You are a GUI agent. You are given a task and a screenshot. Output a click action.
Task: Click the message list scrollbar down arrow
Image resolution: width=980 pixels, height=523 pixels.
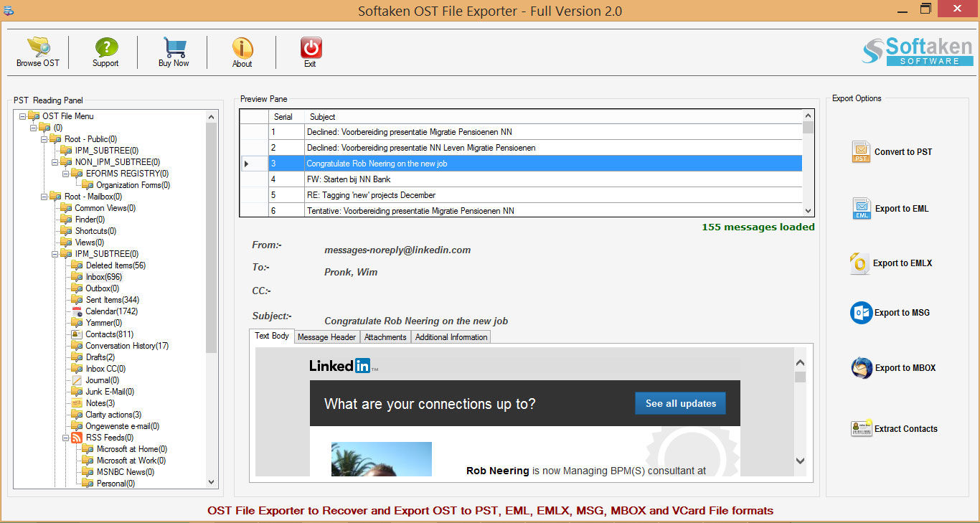809,211
